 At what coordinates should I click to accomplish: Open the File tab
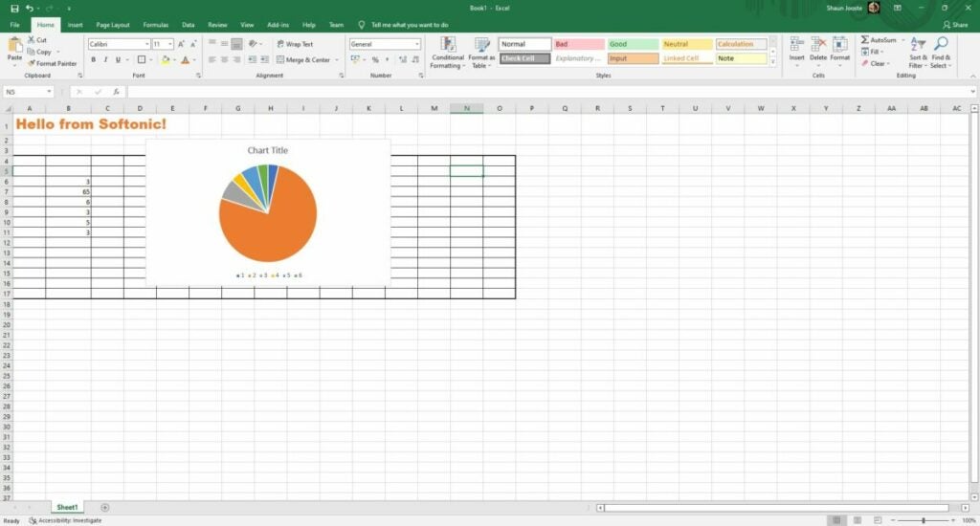click(15, 25)
